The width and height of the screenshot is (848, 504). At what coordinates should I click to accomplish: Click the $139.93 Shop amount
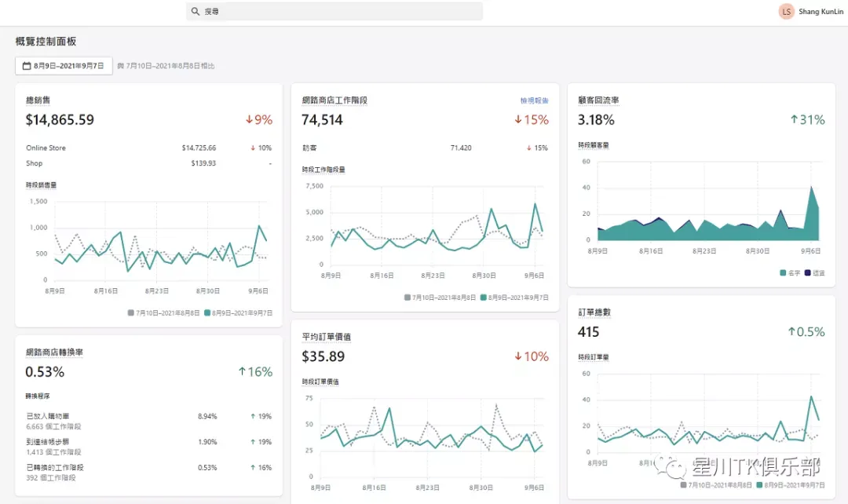pyautogui.click(x=203, y=163)
